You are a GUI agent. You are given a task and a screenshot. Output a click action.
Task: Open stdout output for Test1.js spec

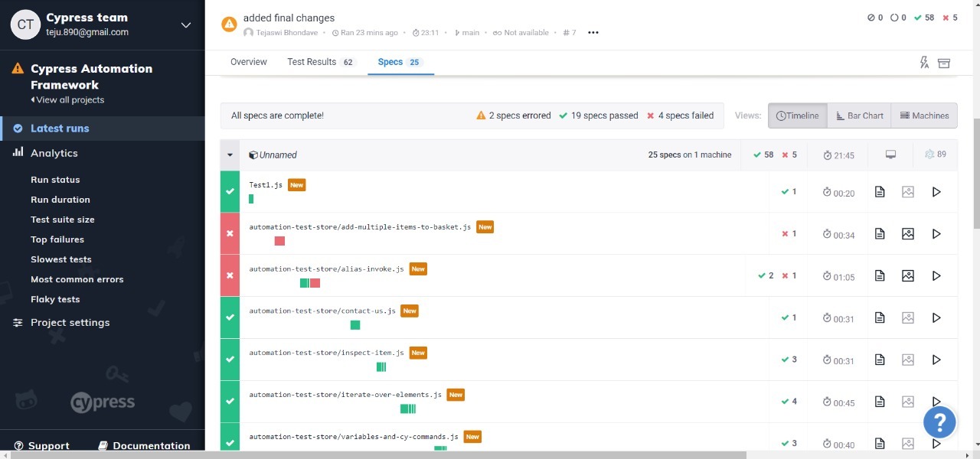coord(879,191)
